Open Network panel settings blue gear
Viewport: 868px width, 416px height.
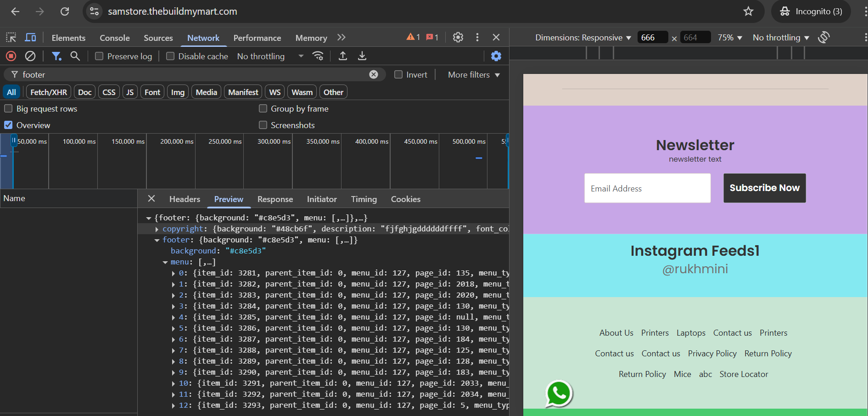[496, 56]
